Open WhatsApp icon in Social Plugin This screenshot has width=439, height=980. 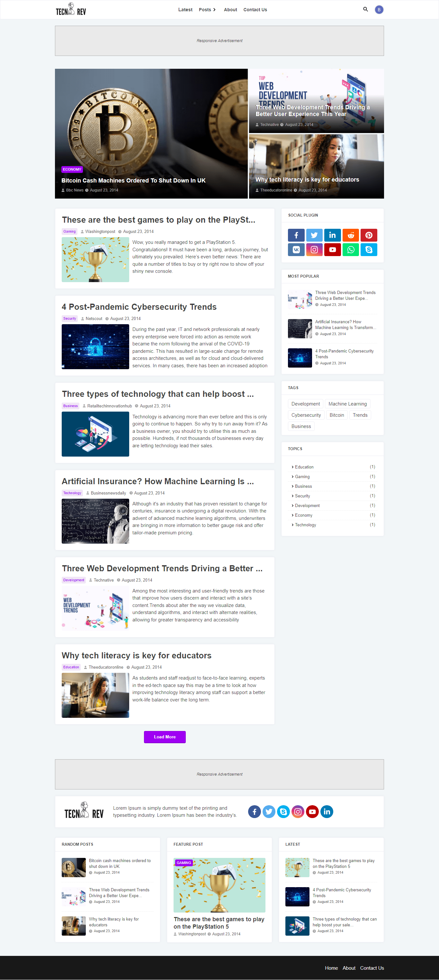(351, 250)
